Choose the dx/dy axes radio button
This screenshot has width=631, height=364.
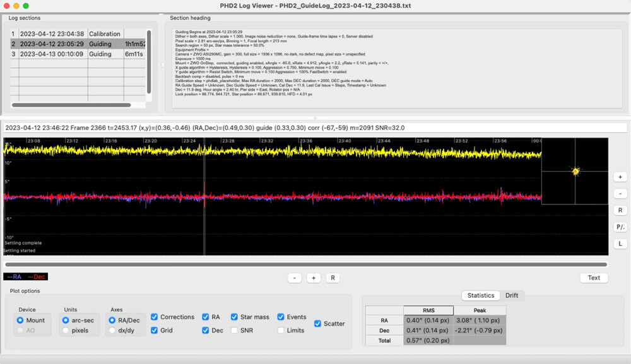(114, 330)
